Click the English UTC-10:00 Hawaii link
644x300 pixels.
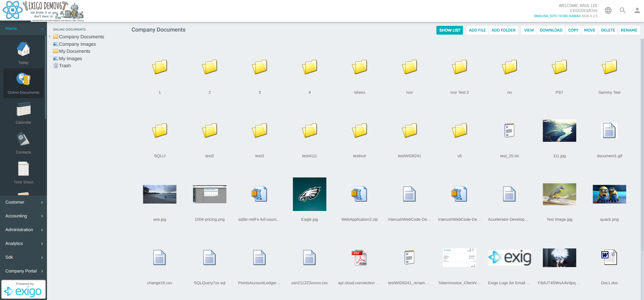pos(557,16)
